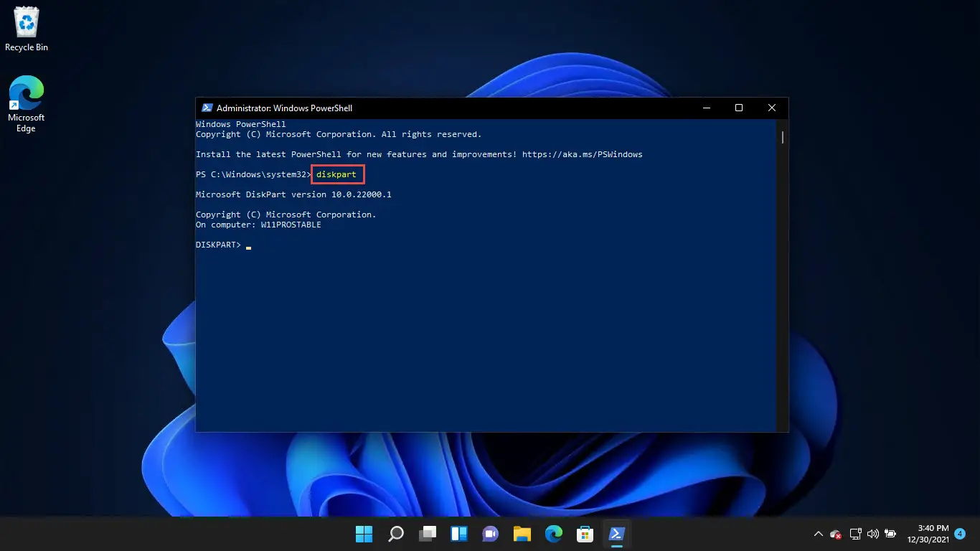Click the typed diskpart command text
The image size is (980, 551).
pyautogui.click(x=336, y=174)
